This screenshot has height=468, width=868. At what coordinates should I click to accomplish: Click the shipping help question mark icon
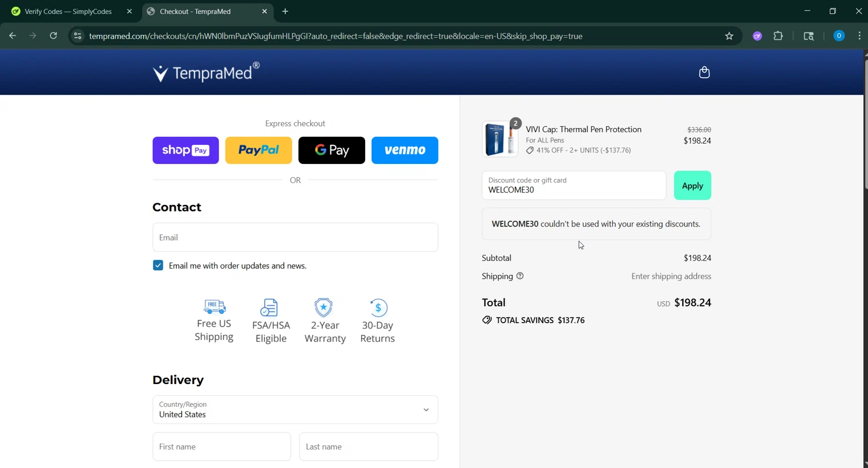(x=520, y=276)
